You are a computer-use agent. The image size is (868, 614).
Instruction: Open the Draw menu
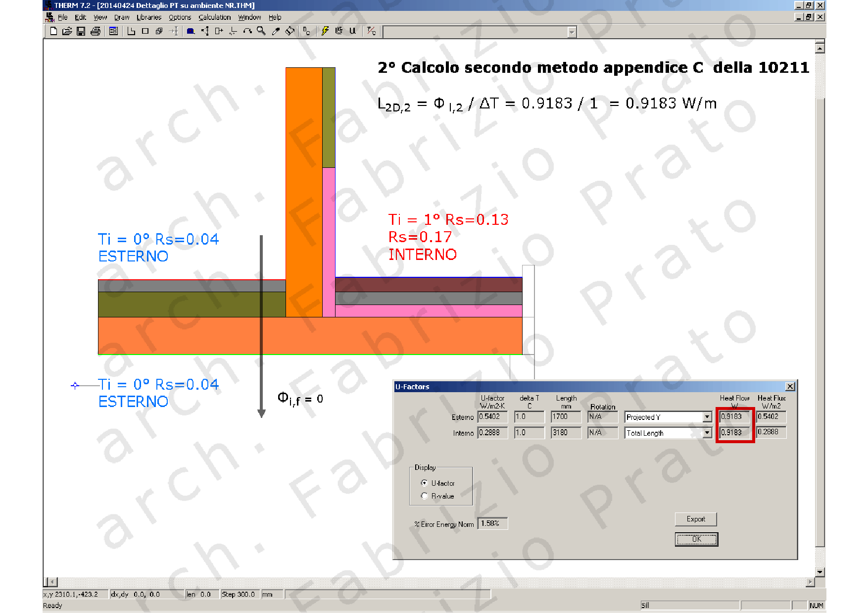click(x=122, y=17)
